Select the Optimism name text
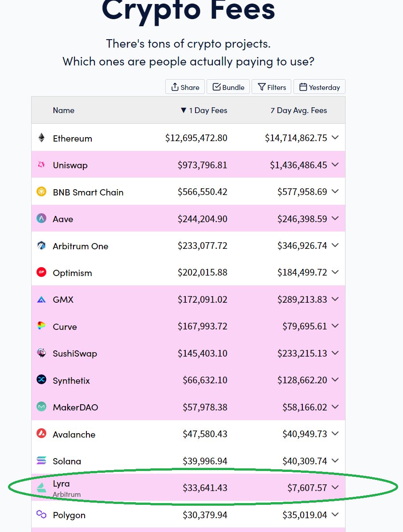The width and height of the screenshot is (403, 532). click(x=72, y=273)
